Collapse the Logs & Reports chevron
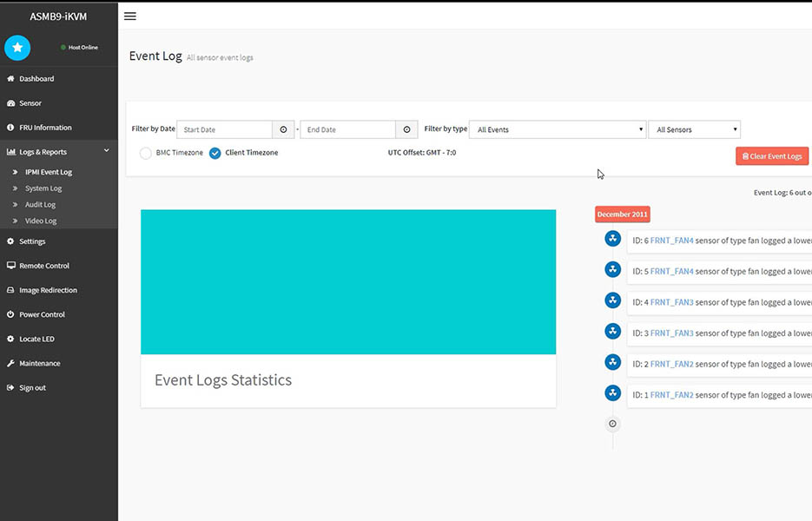The width and height of the screenshot is (812, 521). click(106, 151)
